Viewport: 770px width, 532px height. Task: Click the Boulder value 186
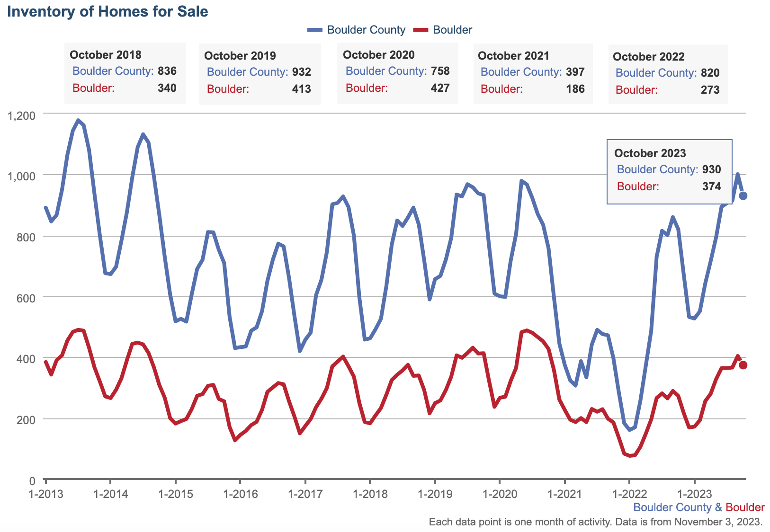point(575,89)
